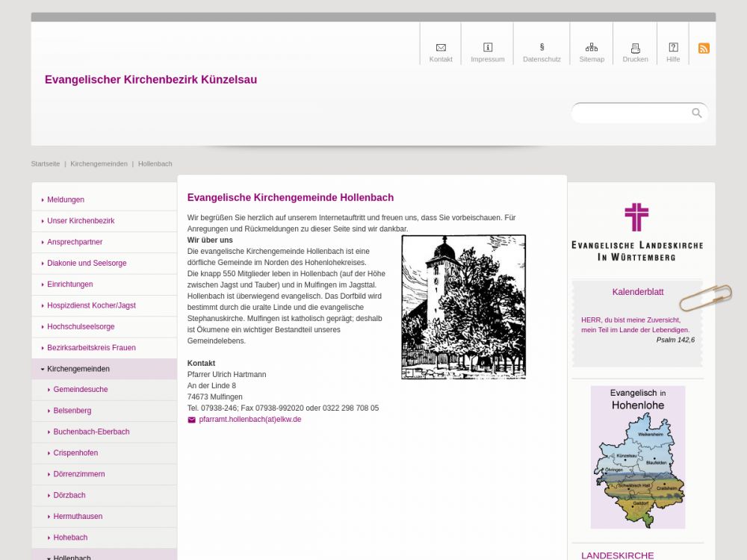This screenshot has height=560, width=747.
Task: Click the Kontakt envelope icon
Action: [x=441, y=48]
